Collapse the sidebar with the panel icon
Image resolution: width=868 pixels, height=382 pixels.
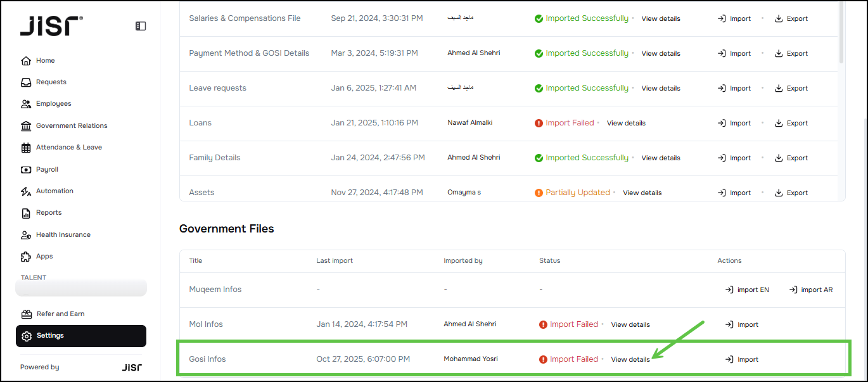pyautogui.click(x=141, y=26)
